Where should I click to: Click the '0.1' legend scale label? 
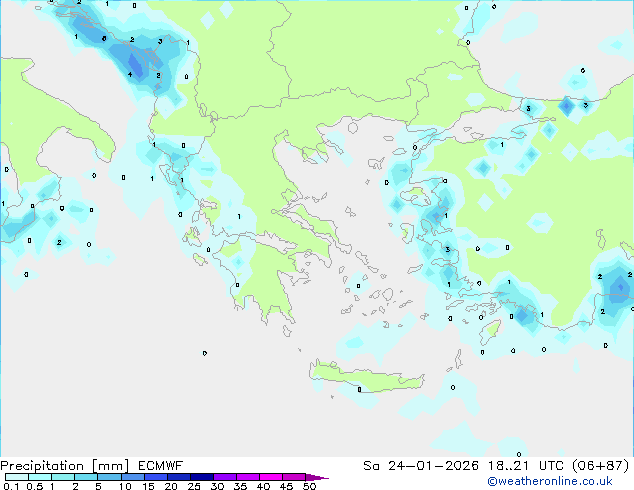tap(11, 486)
